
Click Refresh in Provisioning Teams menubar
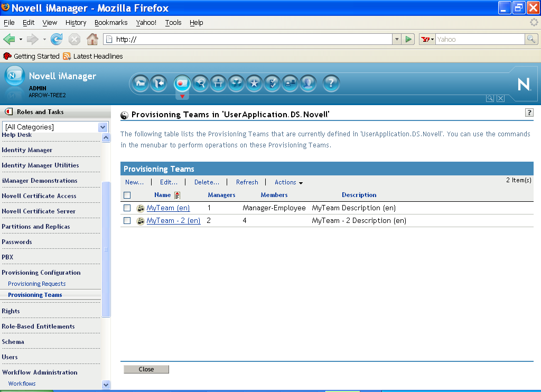coord(247,182)
